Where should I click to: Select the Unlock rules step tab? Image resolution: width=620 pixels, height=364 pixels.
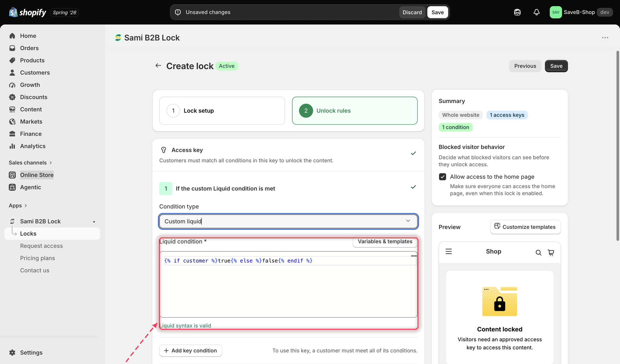(355, 111)
